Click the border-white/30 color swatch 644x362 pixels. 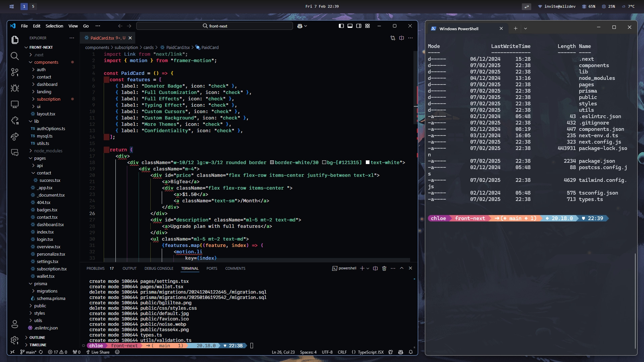[272, 162]
